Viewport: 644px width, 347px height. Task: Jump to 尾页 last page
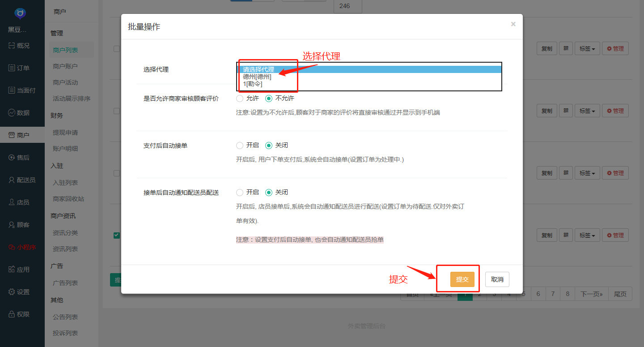click(x=620, y=294)
